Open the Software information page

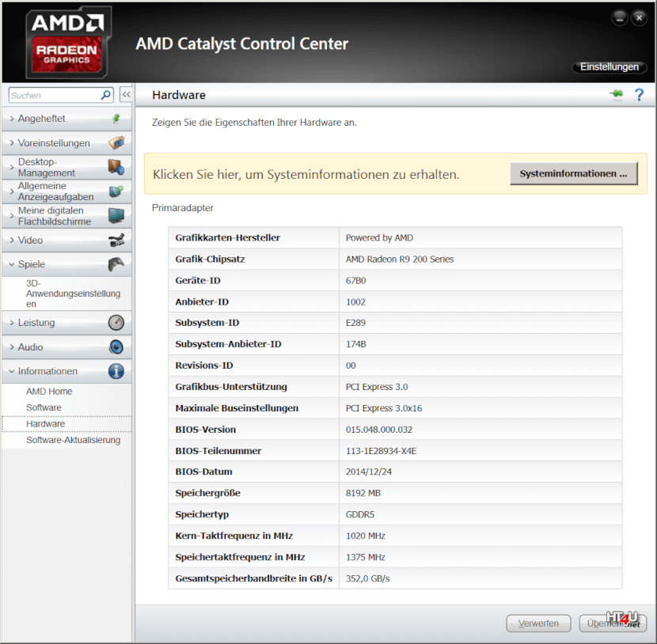(x=44, y=407)
